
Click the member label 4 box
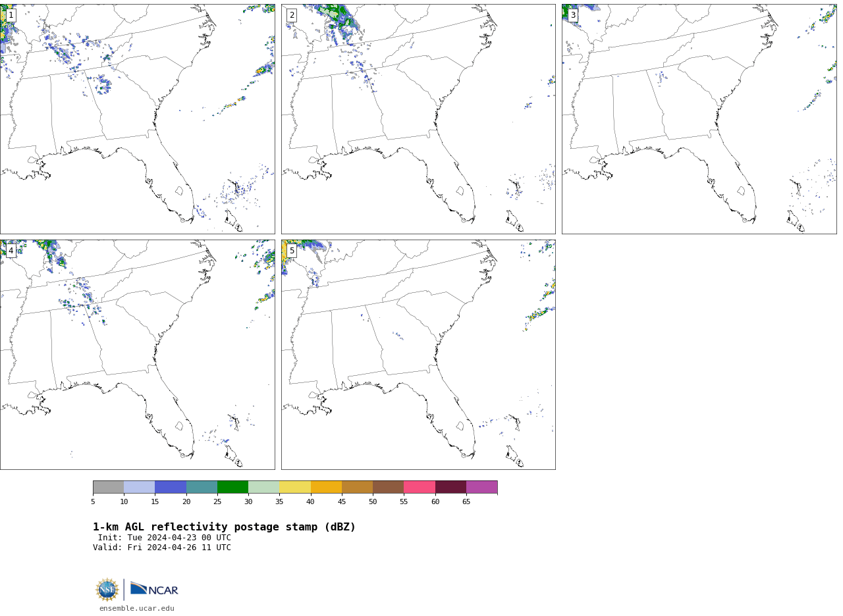(x=11, y=251)
